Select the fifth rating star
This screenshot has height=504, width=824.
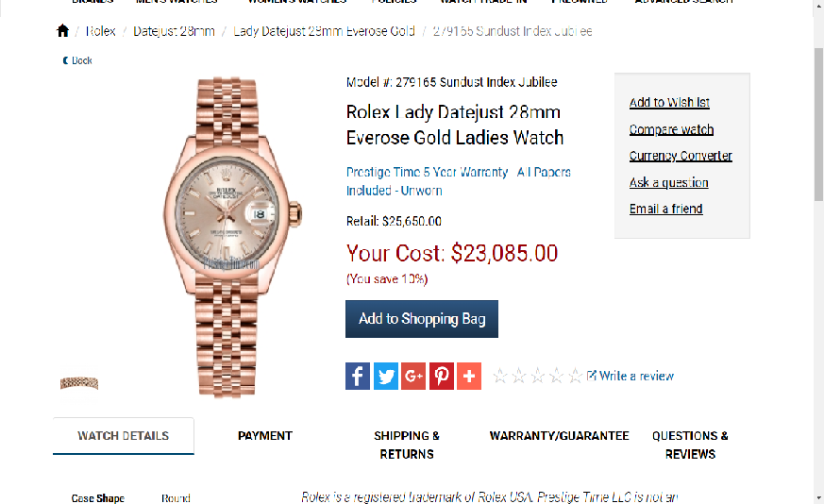(x=576, y=376)
